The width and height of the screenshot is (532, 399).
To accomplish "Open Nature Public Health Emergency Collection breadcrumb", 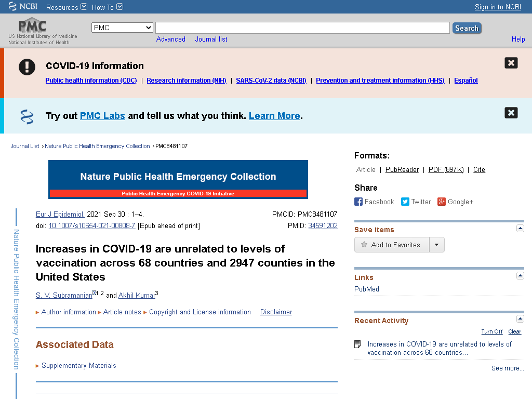I will click(x=97, y=146).
